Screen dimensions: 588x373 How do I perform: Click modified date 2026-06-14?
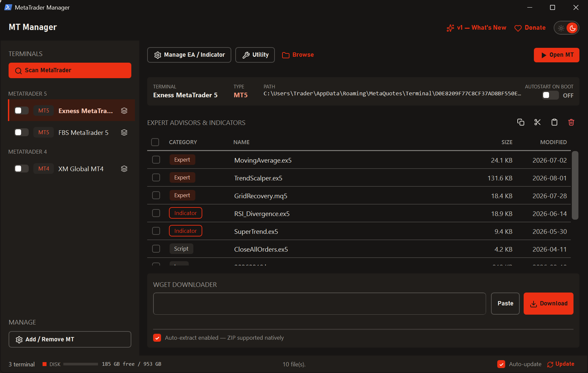[x=549, y=214]
